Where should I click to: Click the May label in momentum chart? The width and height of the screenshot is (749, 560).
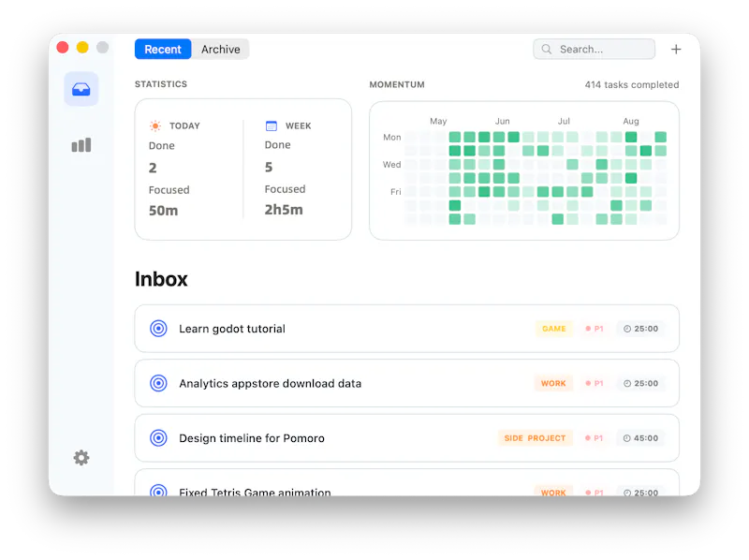tap(438, 122)
